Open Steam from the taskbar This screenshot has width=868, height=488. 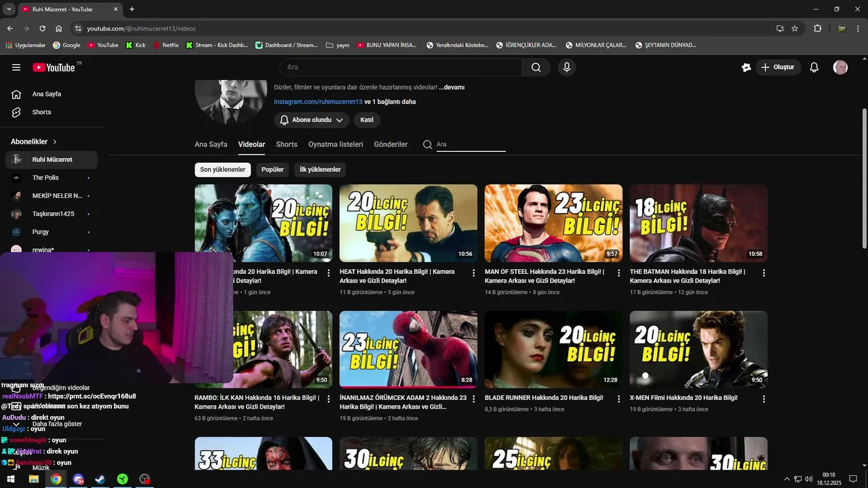click(100, 479)
